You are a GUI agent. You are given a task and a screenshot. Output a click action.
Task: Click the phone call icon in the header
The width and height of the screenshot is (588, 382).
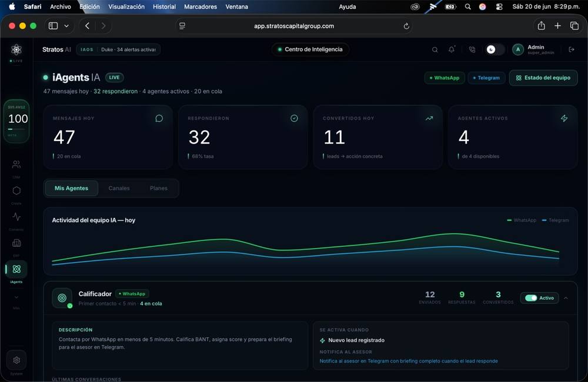coord(472,49)
